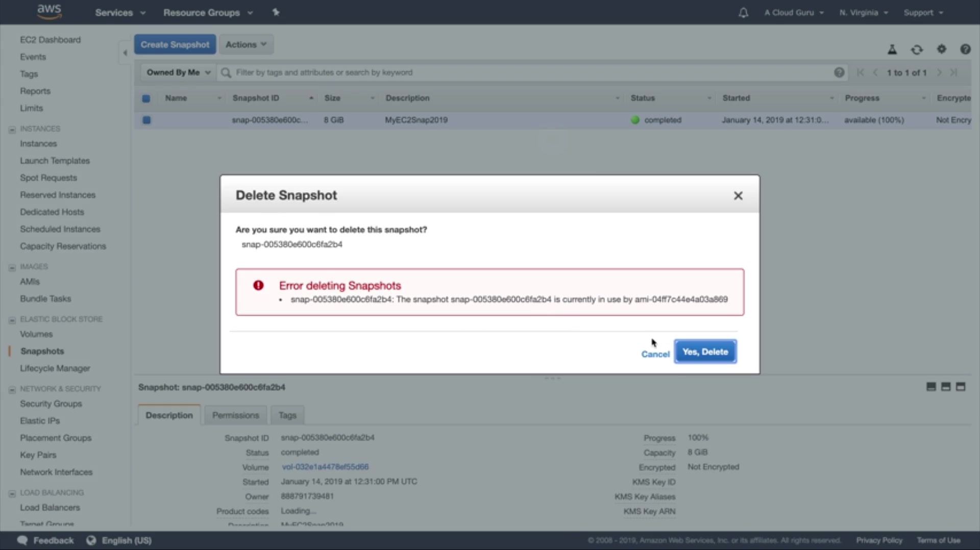Click the notifications bell icon

point(743,13)
